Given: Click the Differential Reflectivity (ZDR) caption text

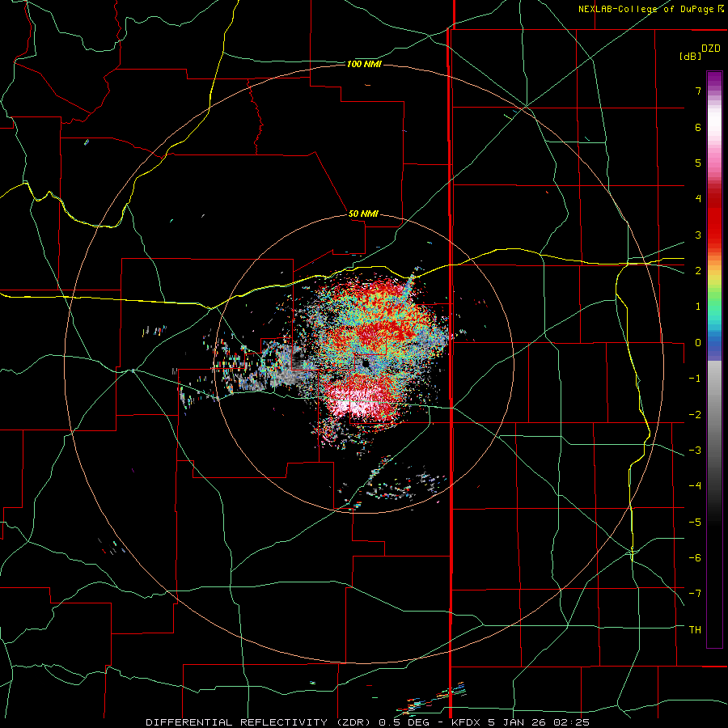Looking at the screenshot, I should pos(258,722).
